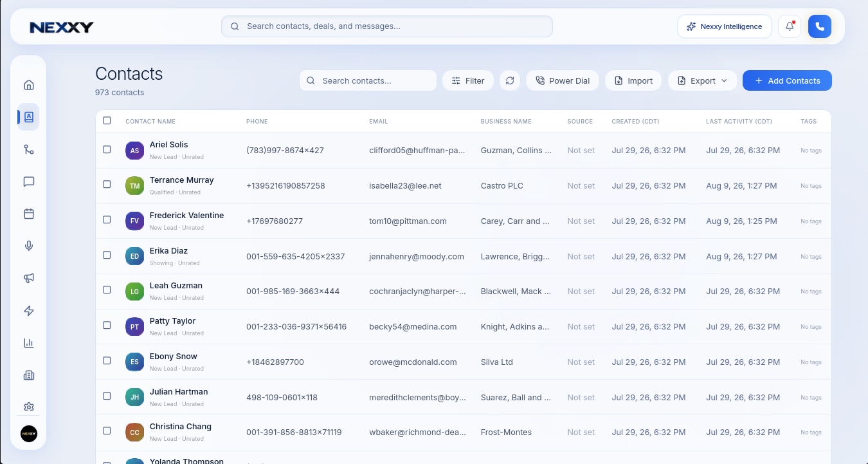This screenshot has height=464, width=868.
Task: Check the Terrance Murray row checkbox
Action: click(107, 184)
